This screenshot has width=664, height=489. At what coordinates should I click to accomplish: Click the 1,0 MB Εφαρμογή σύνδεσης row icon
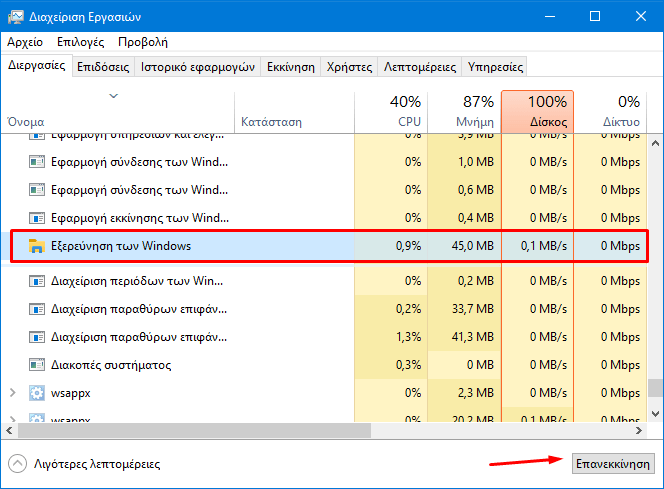click(37, 162)
